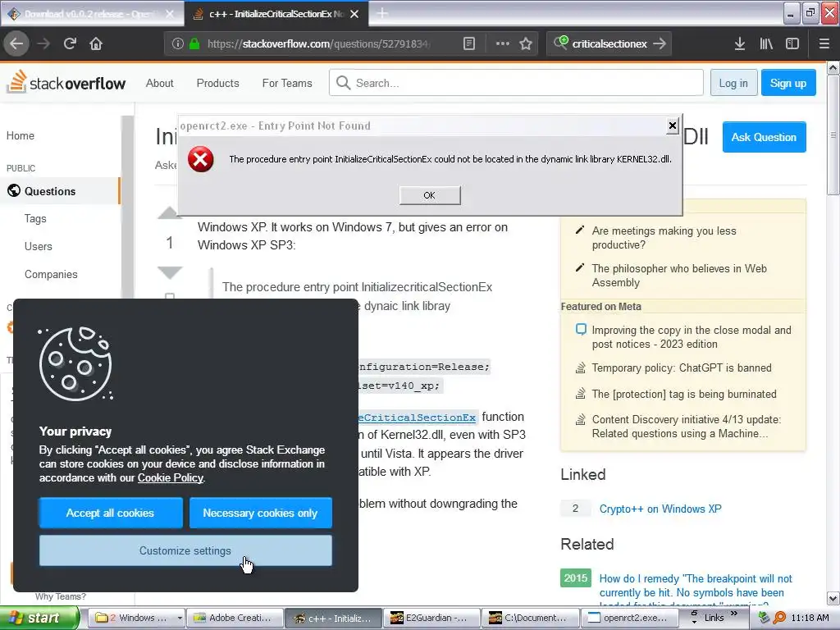Image resolution: width=840 pixels, height=630 pixels.
Task: Click the page vertical scrollbar thumb
Action: click(833, 135)
